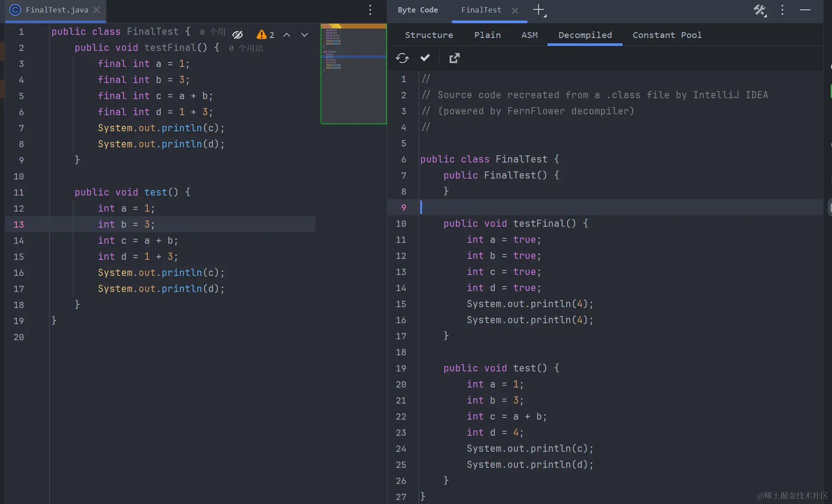Click the plus icon to add tab
The height and width of the screenshot is (504, 832).
point(539,10)
